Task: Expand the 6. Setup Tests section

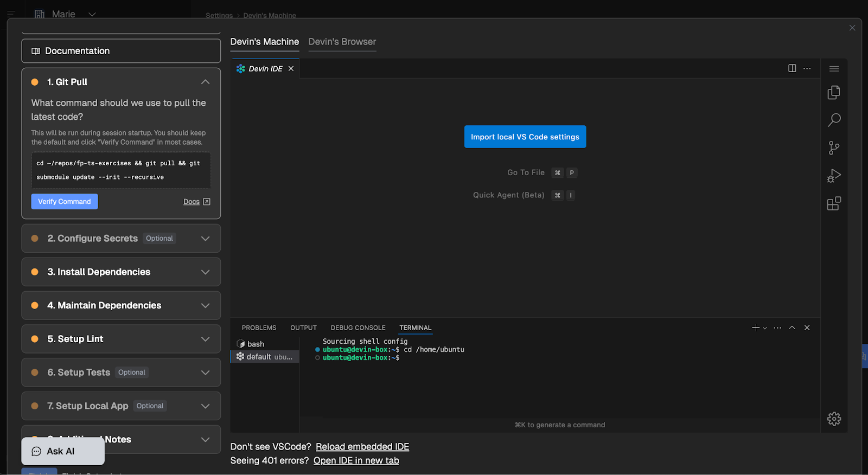Action: coord(205,373)
